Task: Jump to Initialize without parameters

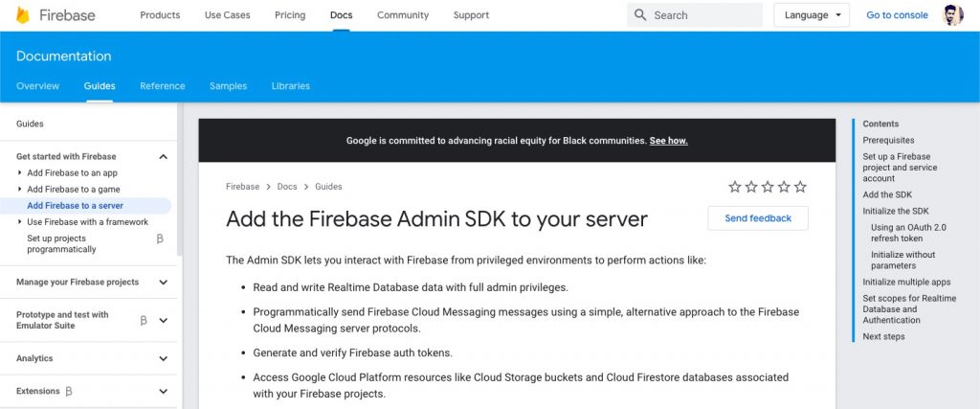Action: pos(903,261)
